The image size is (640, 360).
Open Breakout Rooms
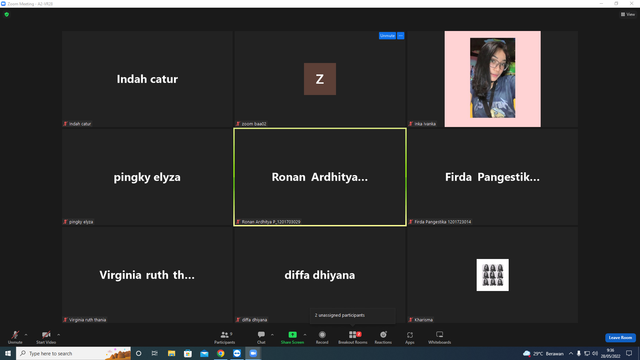pyautogui.click(x=353, y=337)
